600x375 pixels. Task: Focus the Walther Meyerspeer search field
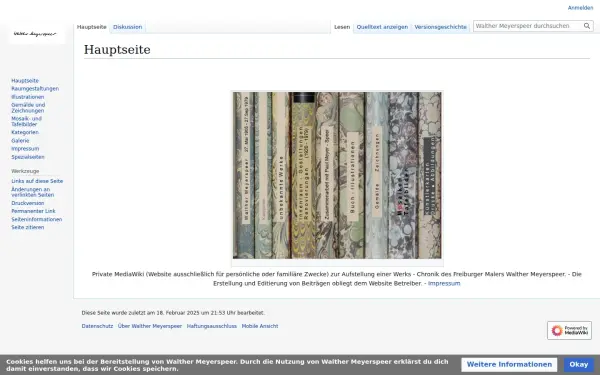528,26
